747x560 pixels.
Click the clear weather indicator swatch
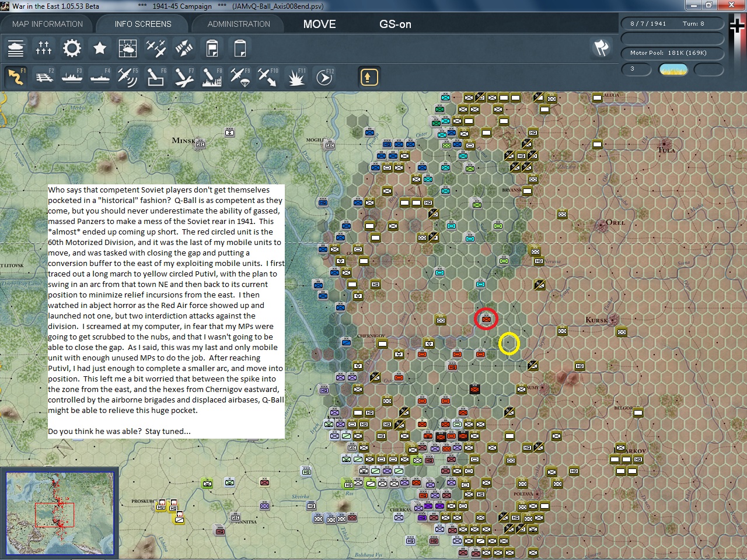(x=673, y=69)
